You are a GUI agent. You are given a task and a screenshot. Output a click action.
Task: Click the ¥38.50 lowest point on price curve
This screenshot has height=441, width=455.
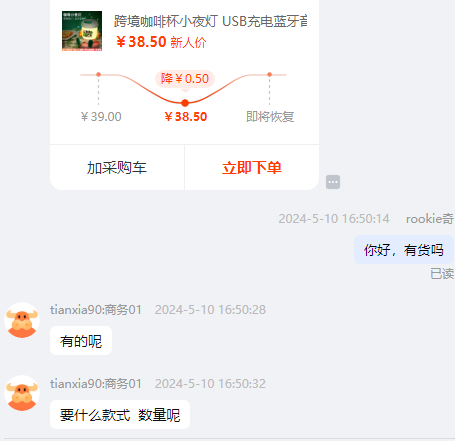[x=185, y=103]
